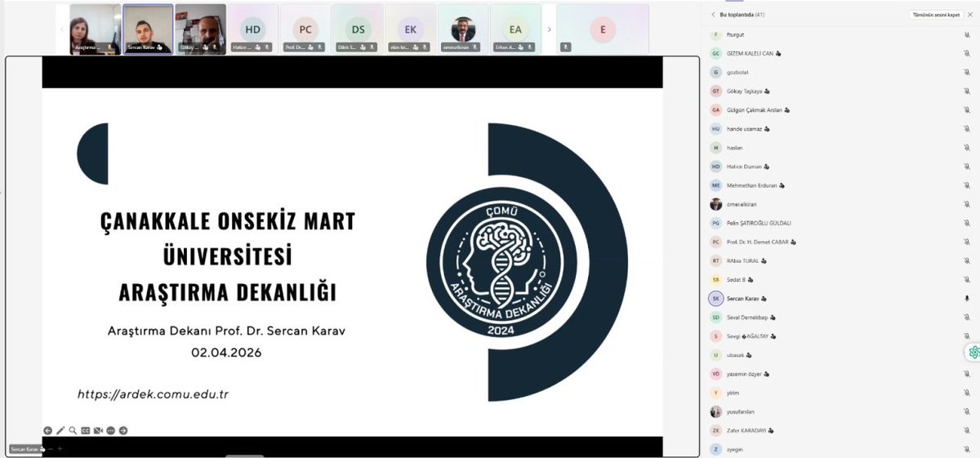This screenshot has width=980, height=458.
Task: Select EK participant tile
Action: 410,29
